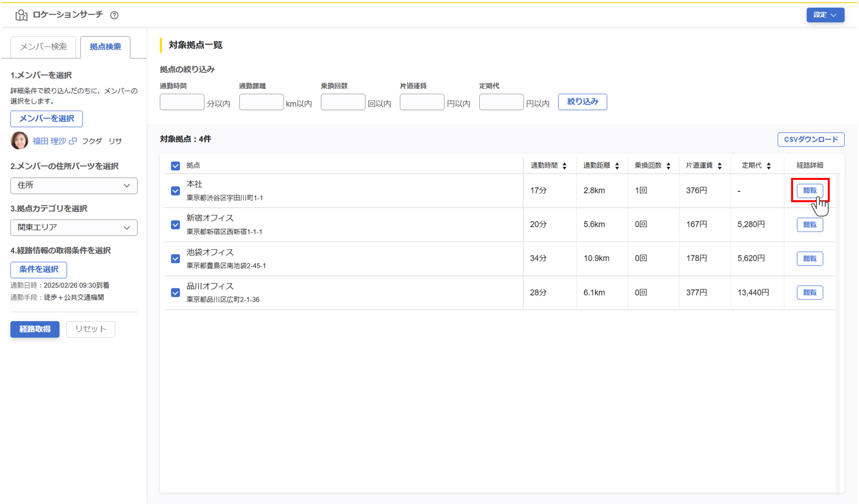The width and height of the screenshot is (859, 504).
Task: Click the 通勤手段：徒歩＋公共交通機関 text
Action: tap(57, 297)
